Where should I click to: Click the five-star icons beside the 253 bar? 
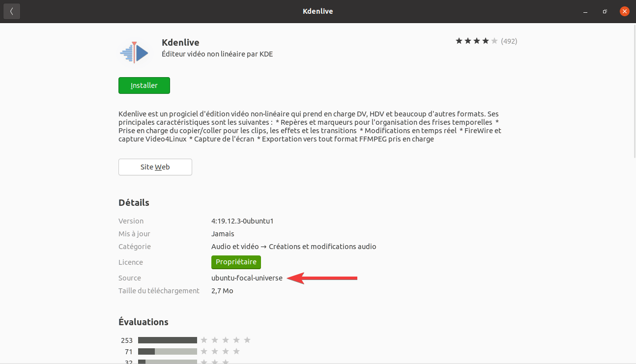tap(226, 340)
